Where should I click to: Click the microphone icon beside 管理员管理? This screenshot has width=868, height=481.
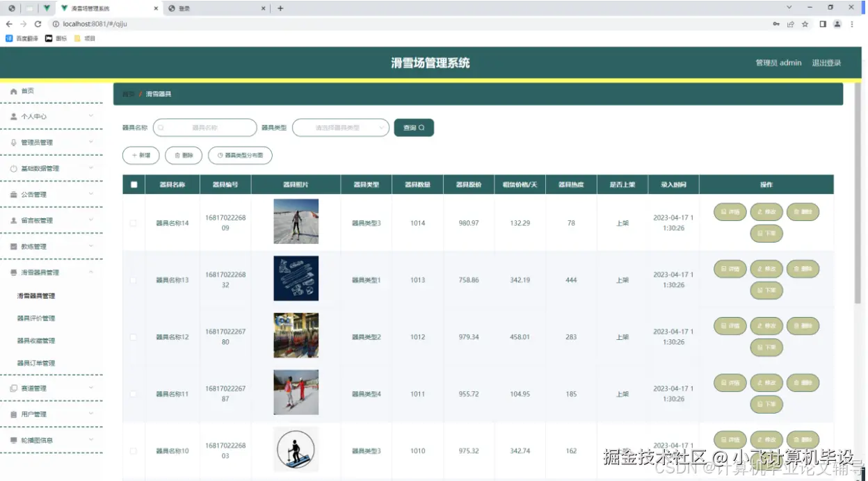pos(13,142)
